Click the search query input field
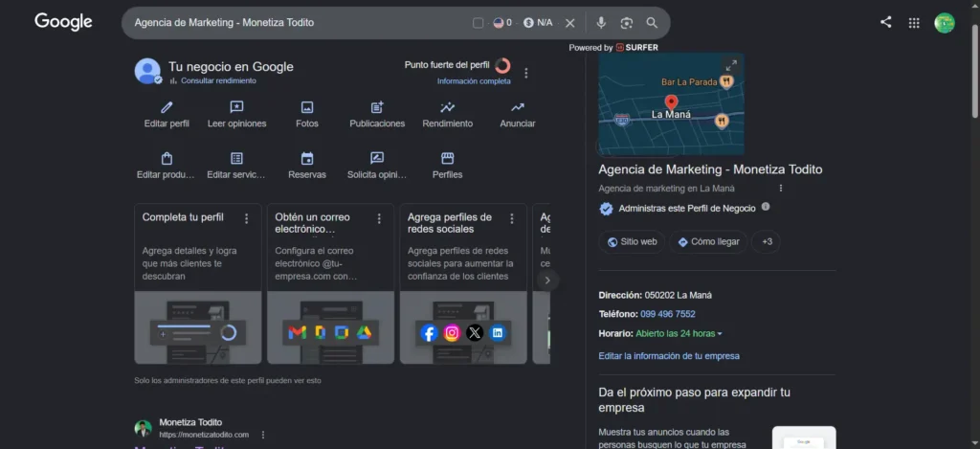The height and width of the screenshot is (449, 980). click(300, 23)
